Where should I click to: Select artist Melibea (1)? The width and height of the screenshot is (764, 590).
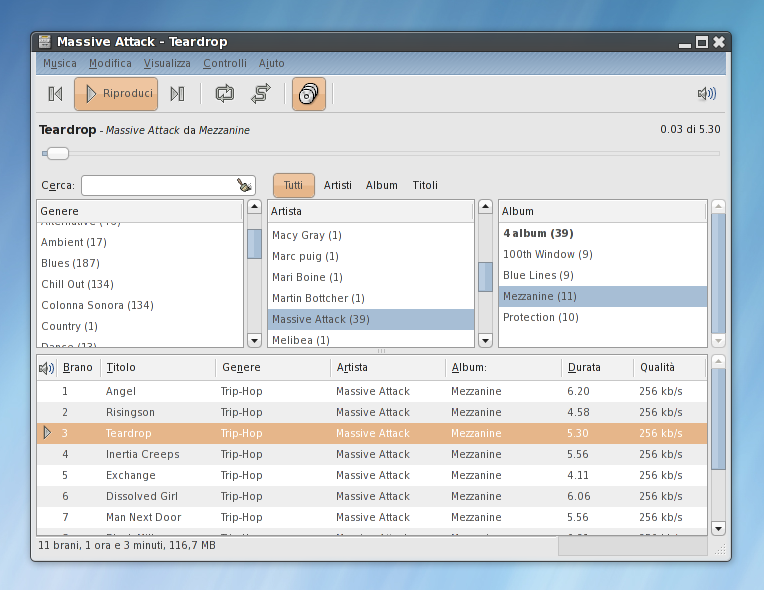[371, 340]
